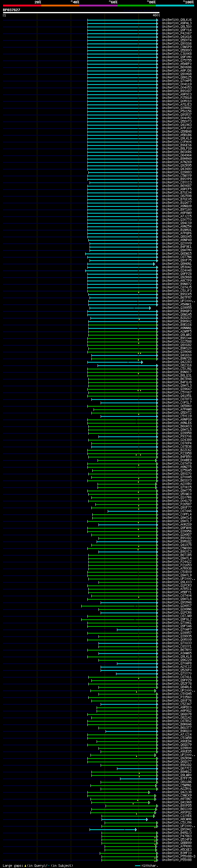This screenshot has height=868, width=197.
Task: Select label UniRef100_Q9ATL3
Action: coord(177,386)
